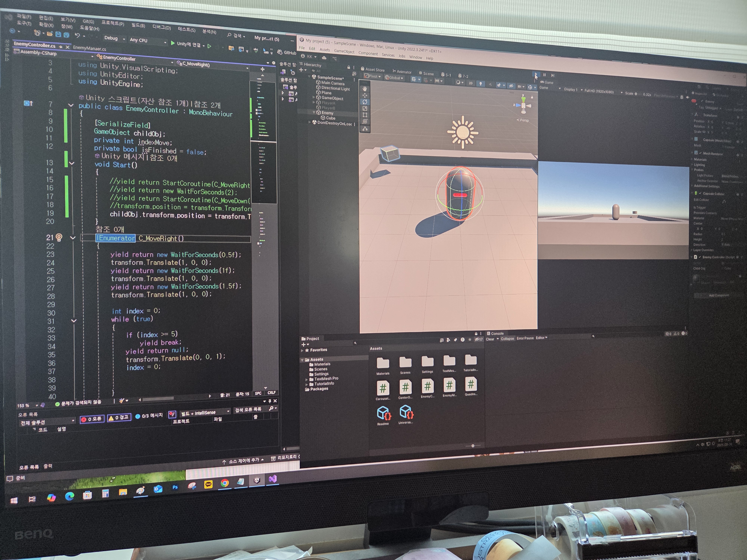The width and height of the screenshot is (747, 560).
Task: Select the Move tool in Scene
Action: click(x=365, y=95)
